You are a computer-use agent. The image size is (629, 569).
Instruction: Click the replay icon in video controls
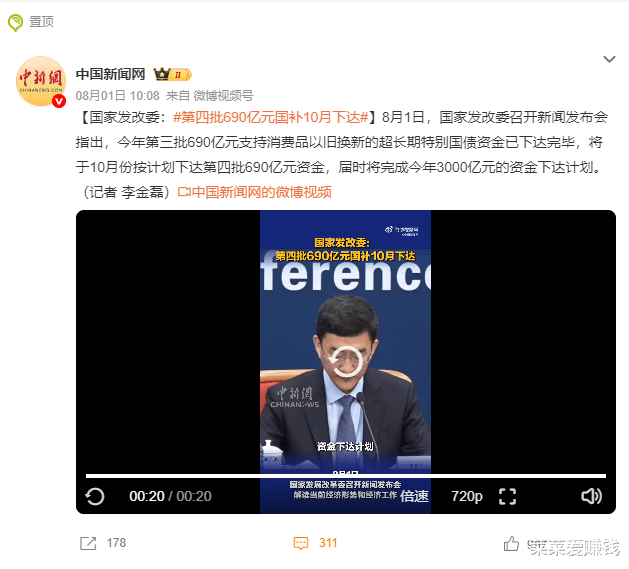[95, 496]
